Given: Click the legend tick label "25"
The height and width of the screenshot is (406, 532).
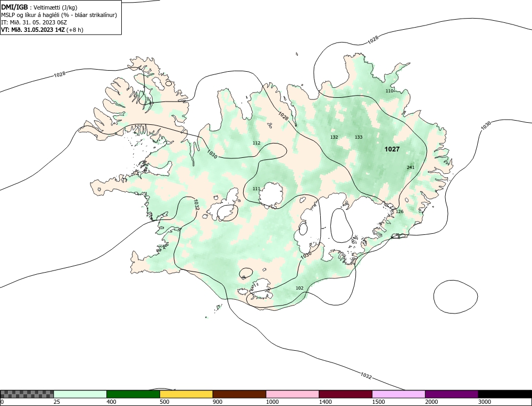Looking at the screenshot, I should click(x=57, y=402).
